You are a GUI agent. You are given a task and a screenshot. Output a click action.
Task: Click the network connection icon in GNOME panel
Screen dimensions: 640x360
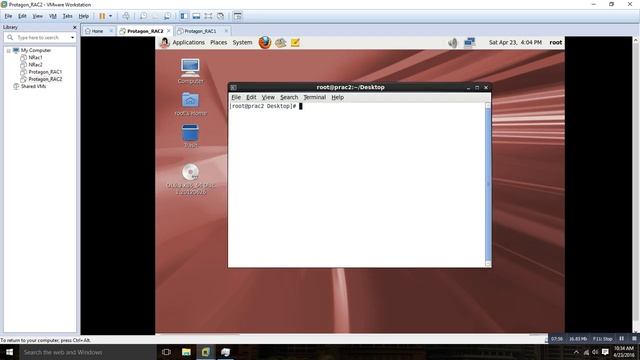[x=469, y=42]
